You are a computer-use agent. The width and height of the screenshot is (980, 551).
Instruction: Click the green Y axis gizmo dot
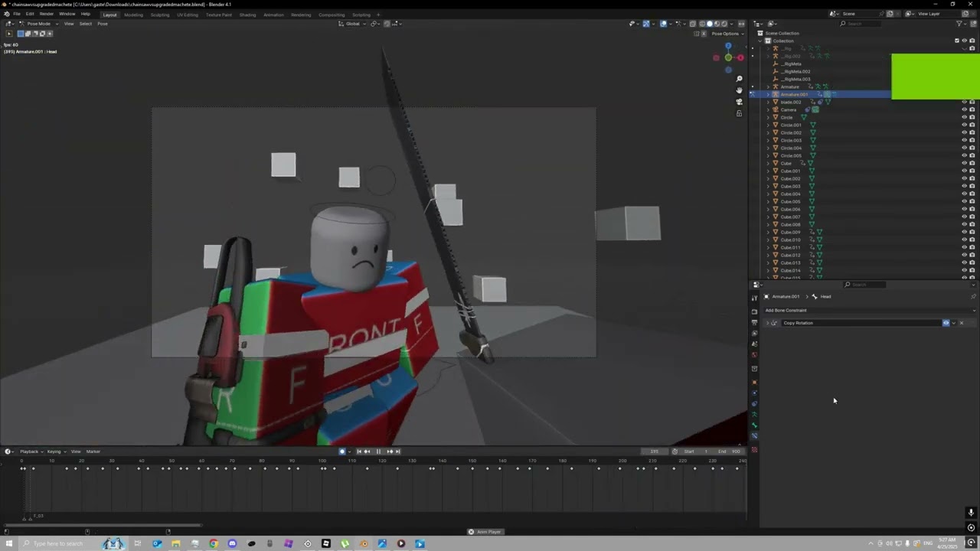click(x=728, y=57)
